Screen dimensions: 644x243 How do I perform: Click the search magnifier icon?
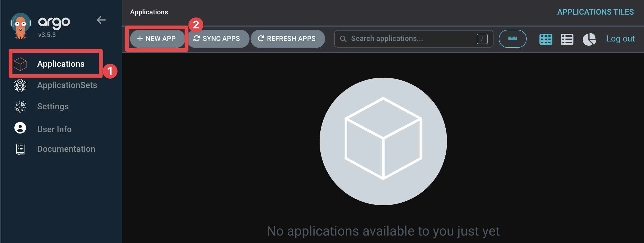point(343,39)
